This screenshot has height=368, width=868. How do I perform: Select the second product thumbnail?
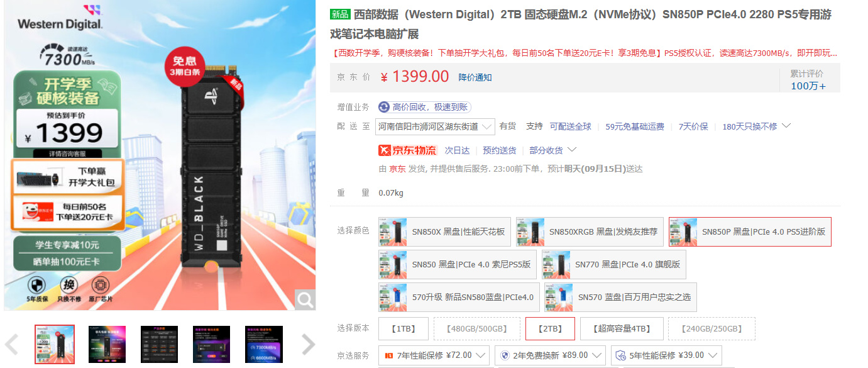pos(107,345)
